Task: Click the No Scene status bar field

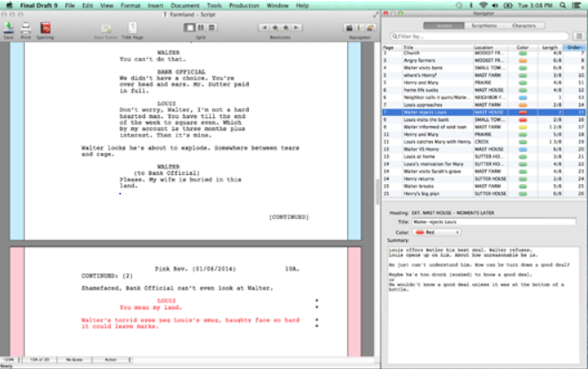Action: 74,359
